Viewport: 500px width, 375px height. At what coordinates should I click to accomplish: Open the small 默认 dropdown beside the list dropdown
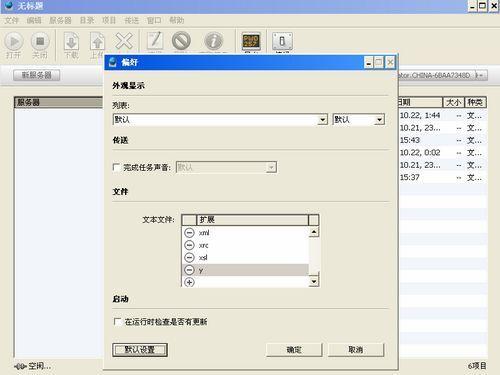[359, 119]
